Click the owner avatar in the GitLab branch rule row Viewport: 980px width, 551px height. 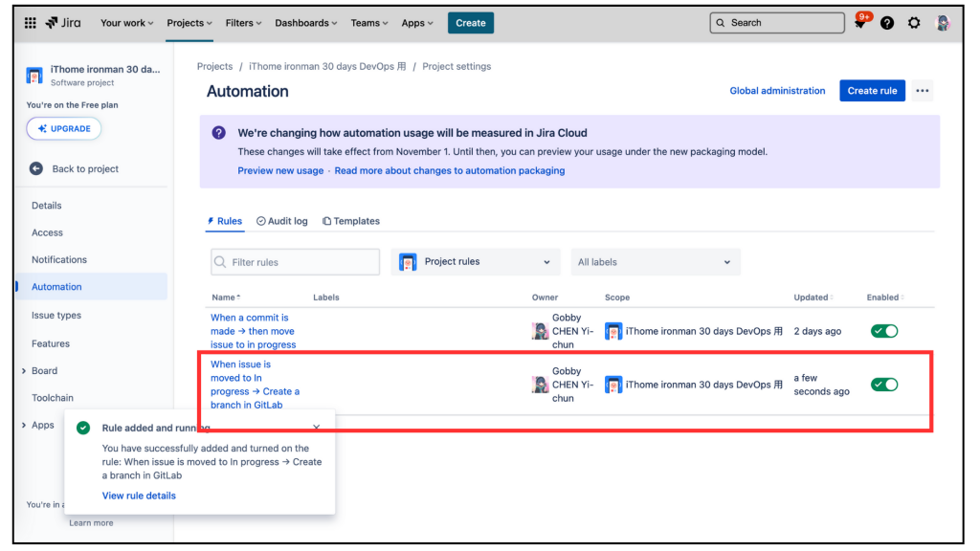[540, 385]
